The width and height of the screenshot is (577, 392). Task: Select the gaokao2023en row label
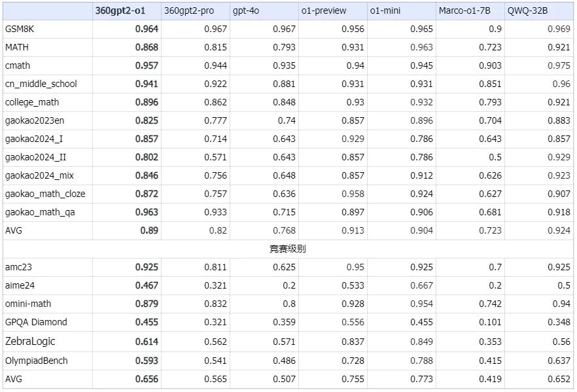pyautogui.click(x=34, y=121)
